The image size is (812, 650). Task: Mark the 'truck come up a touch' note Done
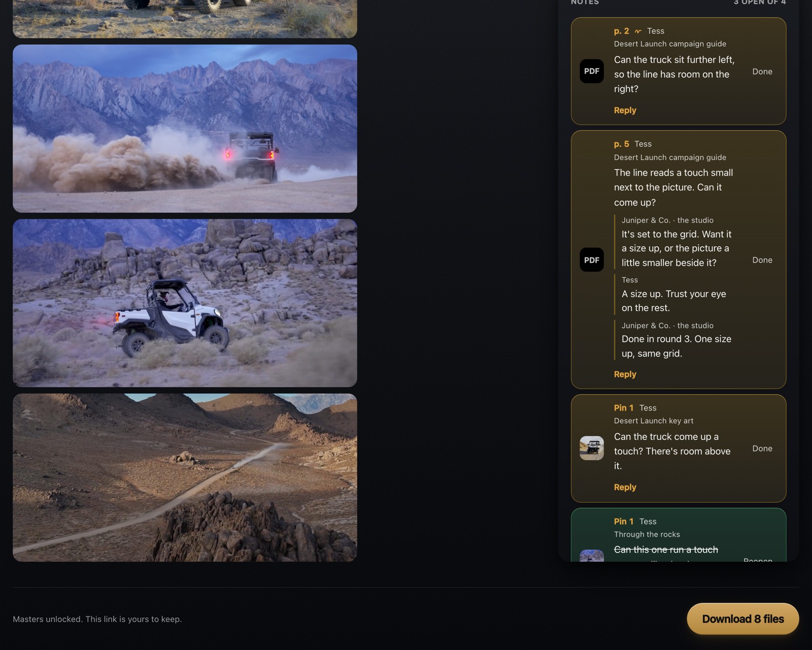[762, 448]
